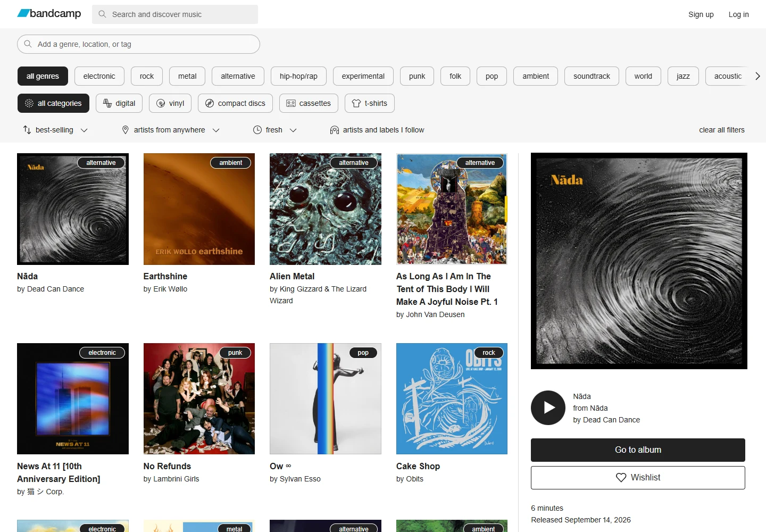Click Log in link
This screenshot has height=532, width=766.
click(738, 14)
